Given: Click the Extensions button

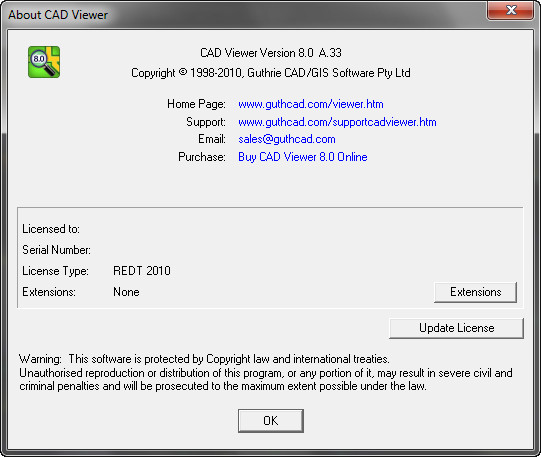Looking at the screenshot, I should [x=475, y=292].
